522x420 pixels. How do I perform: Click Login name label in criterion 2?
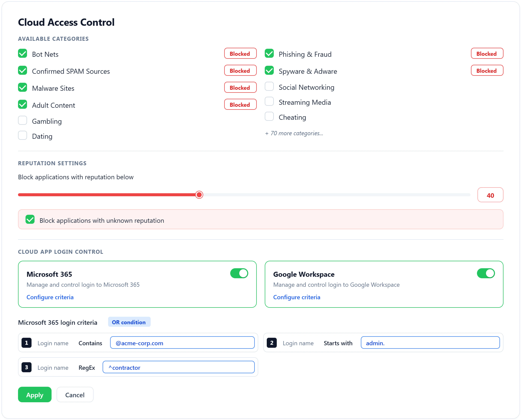click(x=298, y=343)
